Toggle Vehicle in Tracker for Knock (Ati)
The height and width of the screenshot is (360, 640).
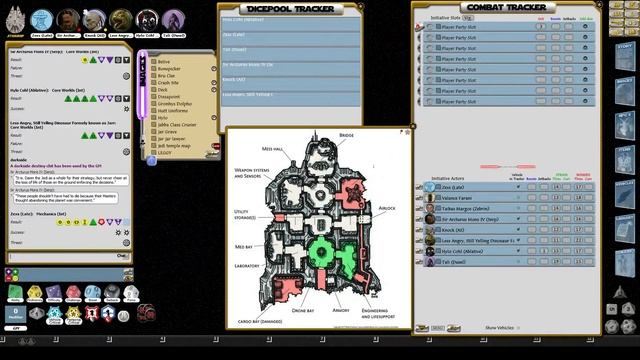[x=518, y=230]
